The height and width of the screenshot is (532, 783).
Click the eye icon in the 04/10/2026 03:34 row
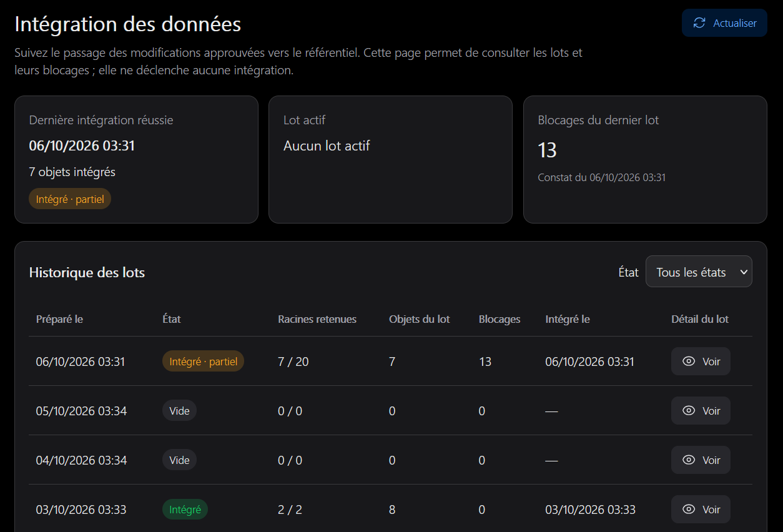pos(689,460)
